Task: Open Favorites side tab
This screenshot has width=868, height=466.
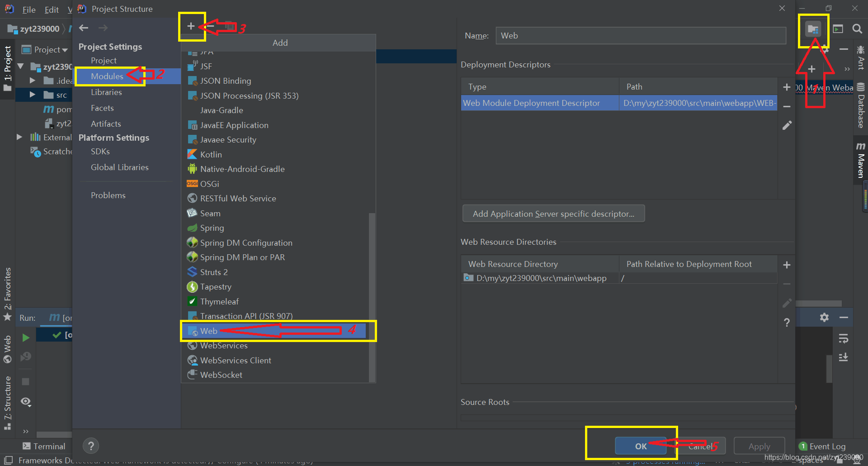Action: (x=8, y=294)
